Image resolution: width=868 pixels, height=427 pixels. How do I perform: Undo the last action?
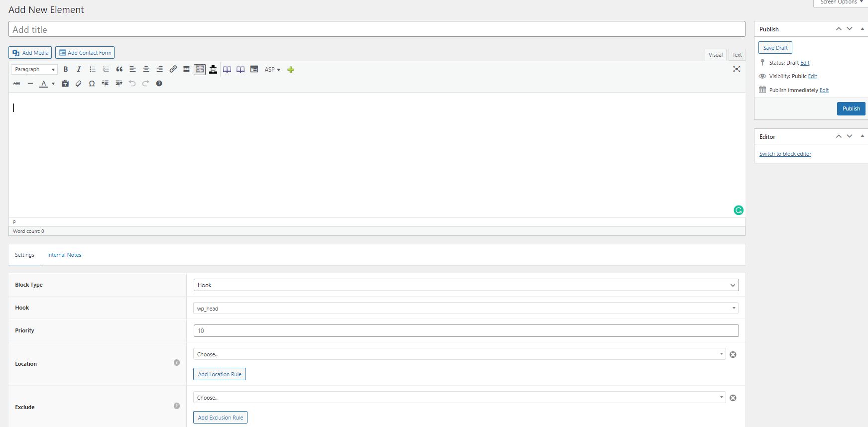(x=132, y=83)
